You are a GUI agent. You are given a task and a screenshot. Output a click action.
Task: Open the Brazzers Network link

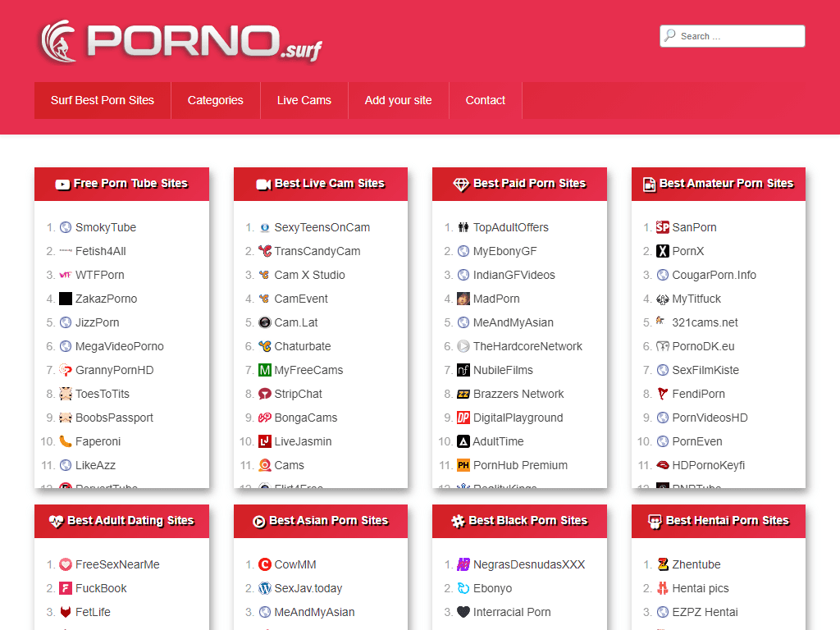(518, 394)
